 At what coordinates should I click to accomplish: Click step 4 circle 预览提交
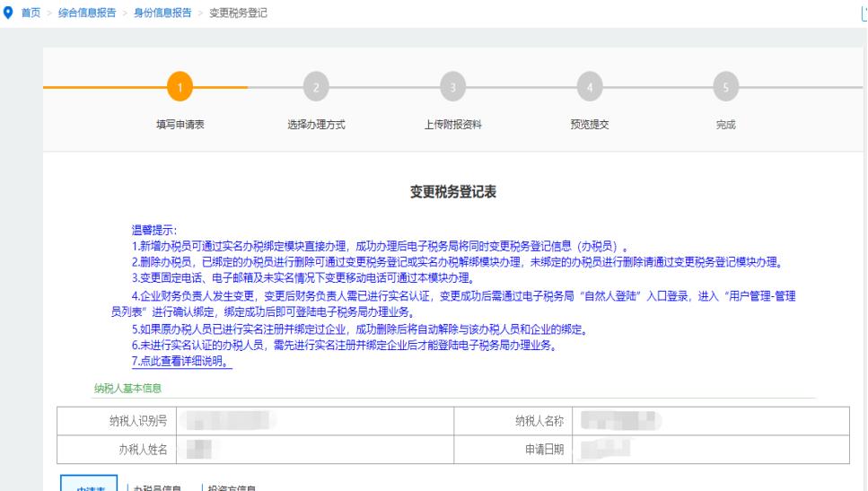click(x=589, y=88)
